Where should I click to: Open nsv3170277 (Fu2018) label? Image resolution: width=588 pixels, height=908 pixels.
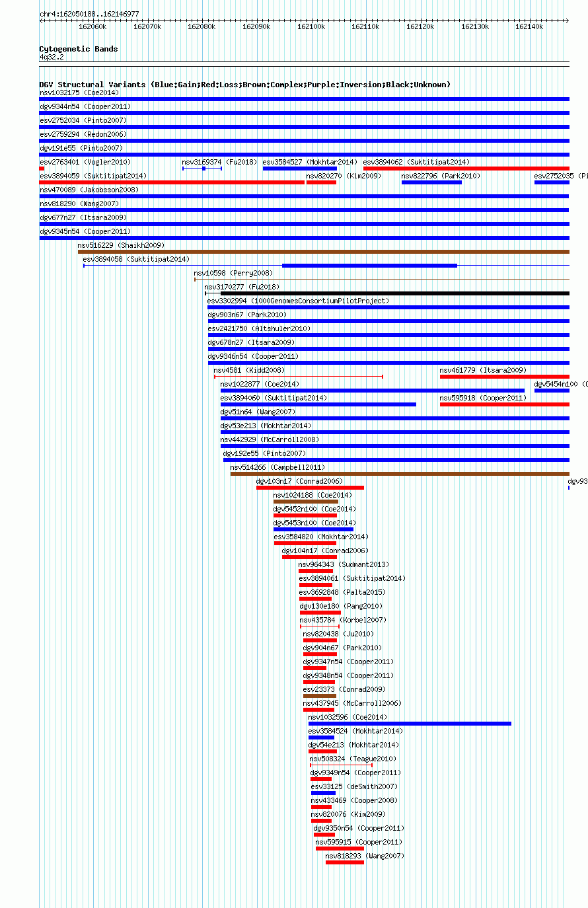(242, 287)
